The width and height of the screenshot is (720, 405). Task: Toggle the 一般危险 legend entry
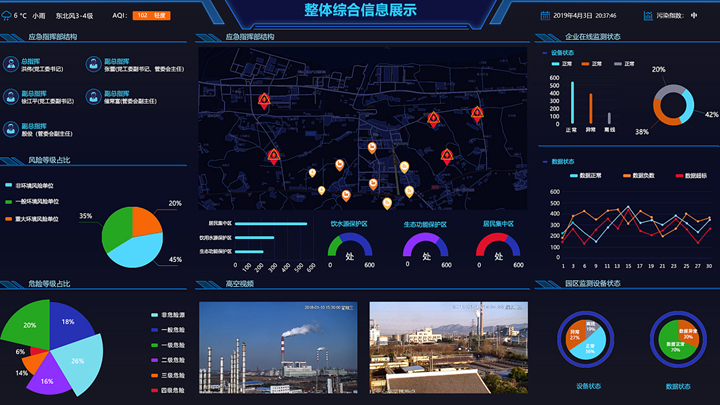tap(168, 330)
